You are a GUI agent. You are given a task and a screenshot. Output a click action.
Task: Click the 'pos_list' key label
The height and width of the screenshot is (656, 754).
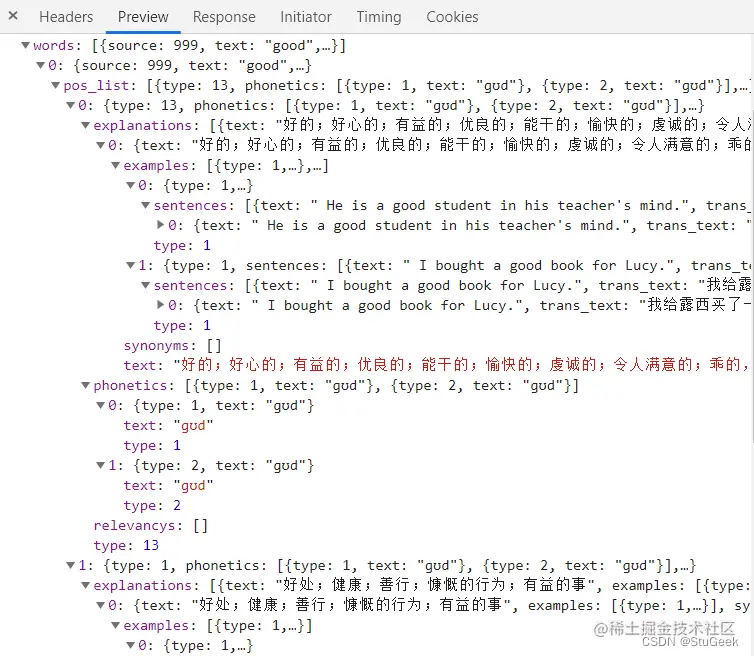coord(96,86)
